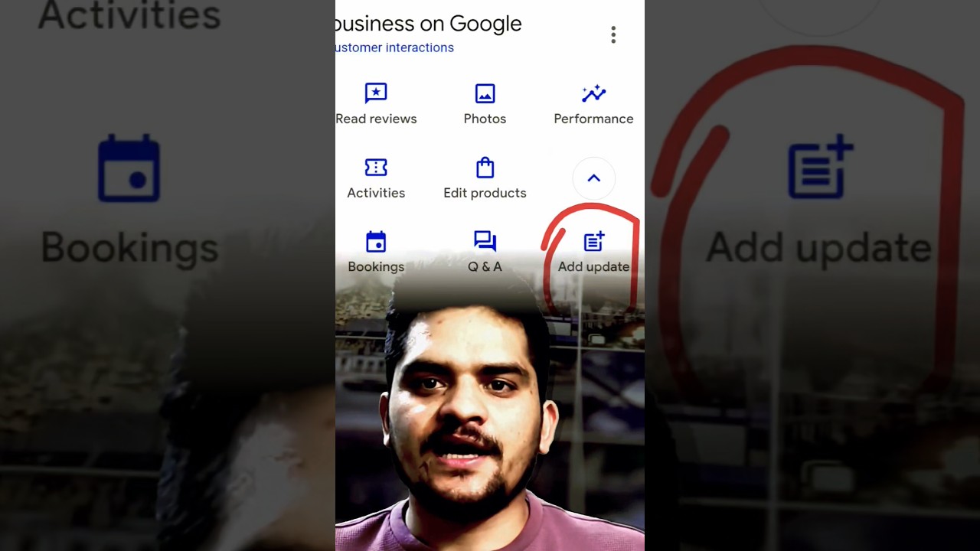The height and width of the screenshot is (551, 980).
Task: Open the Bookings calendar icon
Action: (x=376, y=242)
